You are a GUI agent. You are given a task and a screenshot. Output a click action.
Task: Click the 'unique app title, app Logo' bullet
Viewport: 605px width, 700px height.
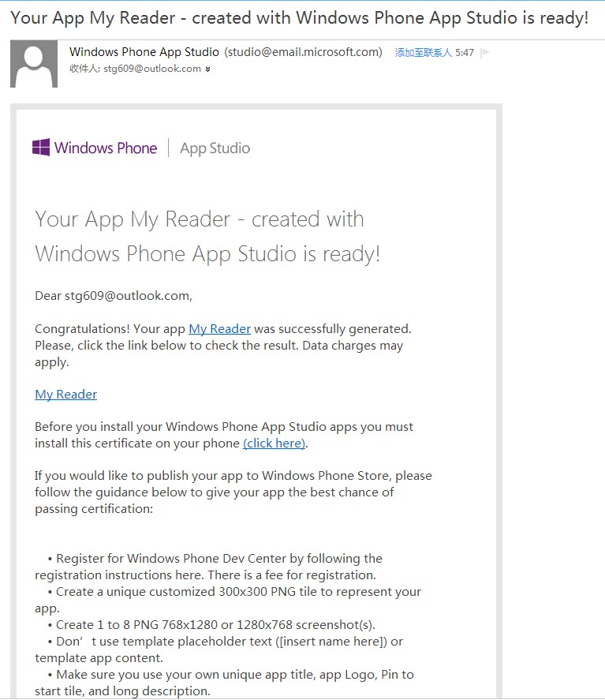coord(225,683)
